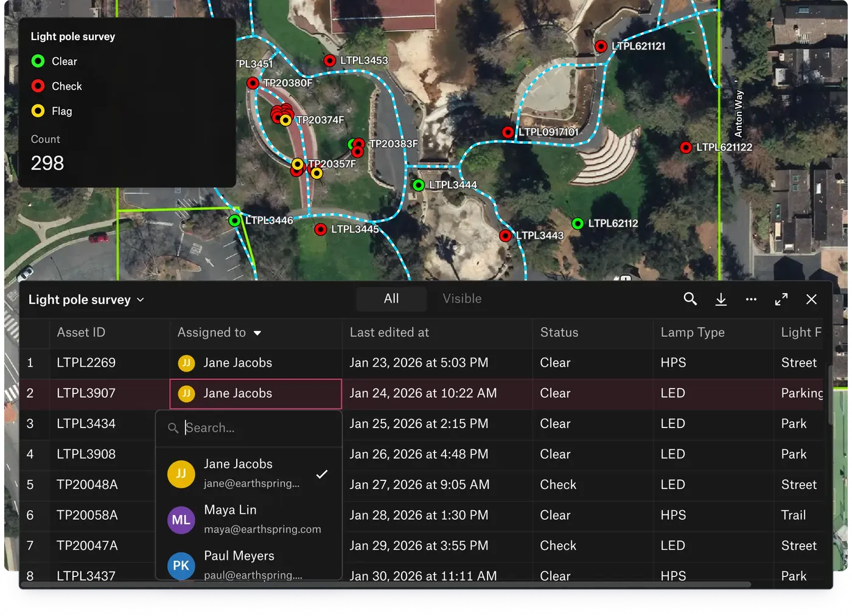Open the more options ellipsis menu
Image resolution: width=852 pixels, height=616 pixels.
pos(751,299)
